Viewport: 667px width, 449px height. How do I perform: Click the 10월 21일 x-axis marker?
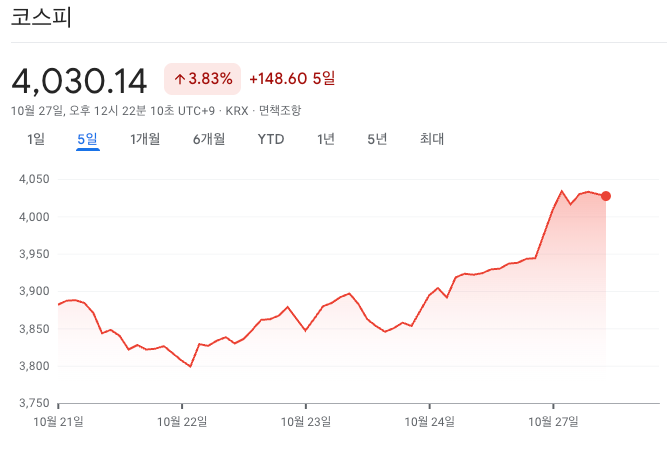(x=59, y=422)
